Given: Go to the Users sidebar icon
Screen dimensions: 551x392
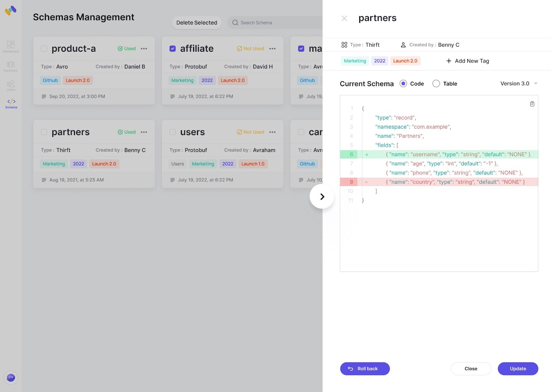Looking at the screenshot, I should (x=11, y=85).
